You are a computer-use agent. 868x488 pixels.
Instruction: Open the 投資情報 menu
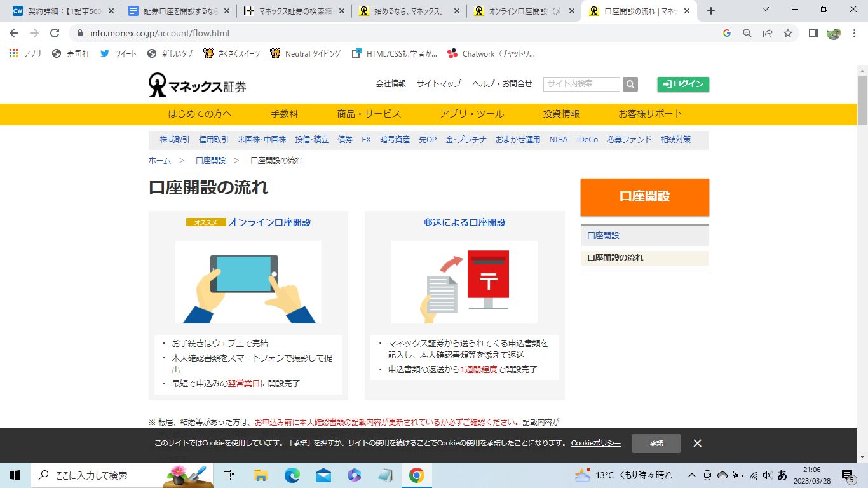[x=561, y=114]
